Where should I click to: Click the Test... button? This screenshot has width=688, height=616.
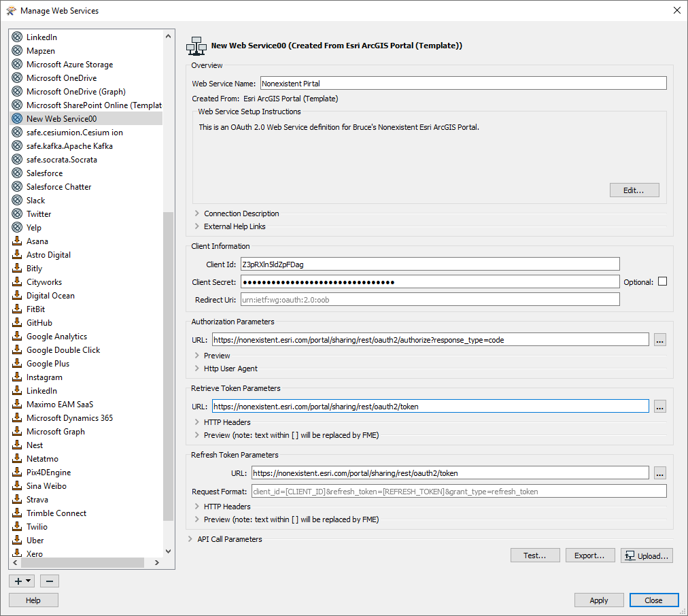[535, 555]
